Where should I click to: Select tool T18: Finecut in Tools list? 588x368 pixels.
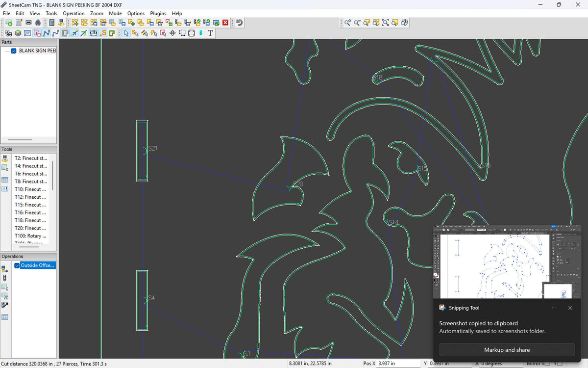point(31,220)
